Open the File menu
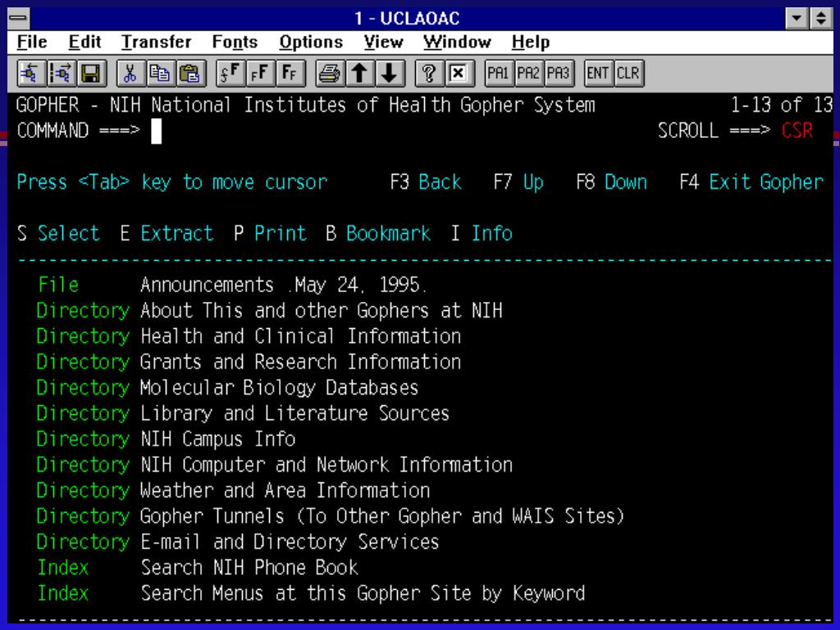The width and height of the screenshot is (840, 630). 32,42
